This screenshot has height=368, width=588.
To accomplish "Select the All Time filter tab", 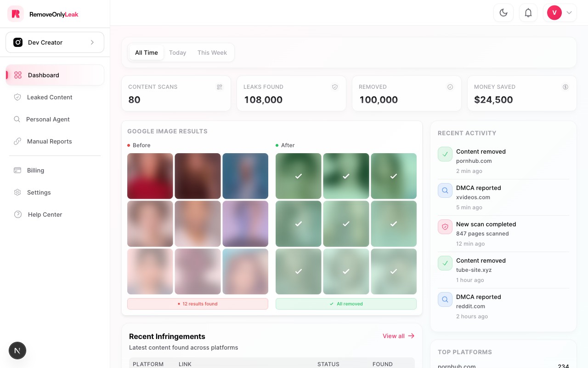I will pos(146,52).
